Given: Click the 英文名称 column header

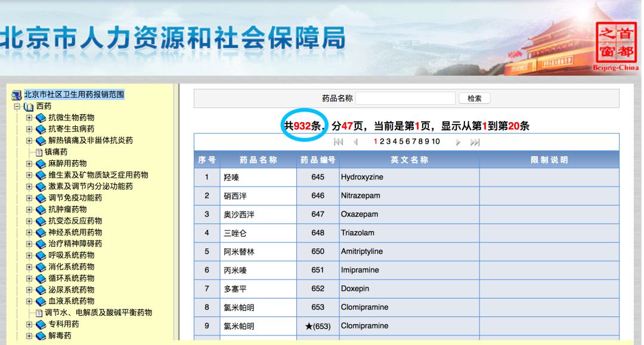Looking at the screenshot, I should (x=410, y=160).
